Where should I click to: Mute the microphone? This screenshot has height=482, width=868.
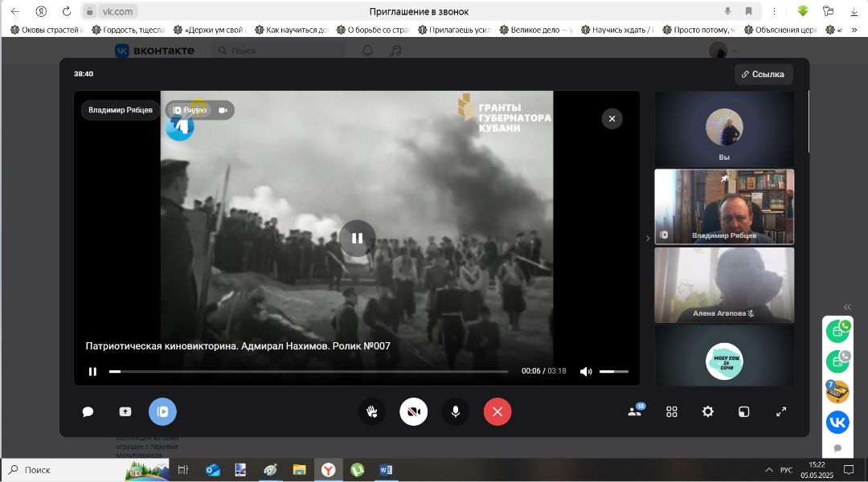pyautogui.click(x=456, y=412)
